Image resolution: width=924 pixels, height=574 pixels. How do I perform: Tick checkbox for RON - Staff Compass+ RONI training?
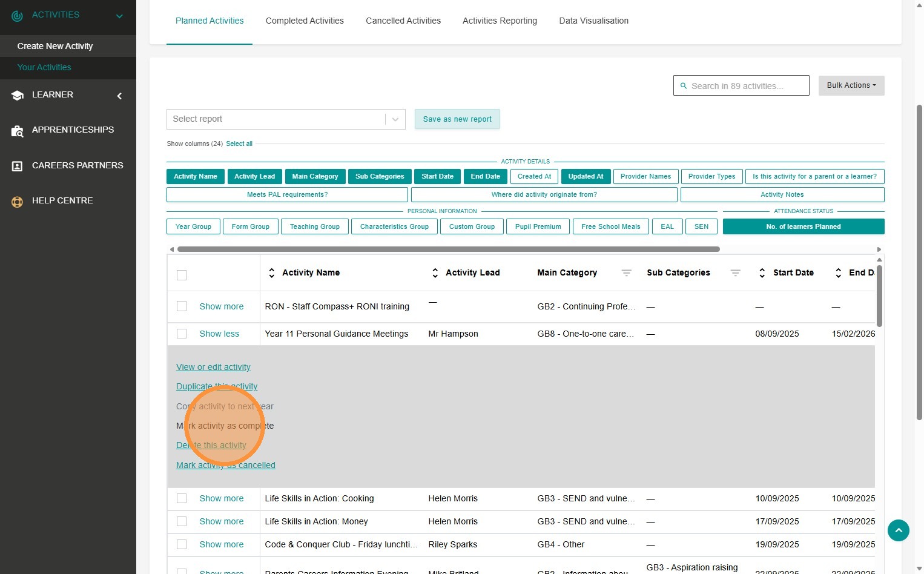[182, 306]
